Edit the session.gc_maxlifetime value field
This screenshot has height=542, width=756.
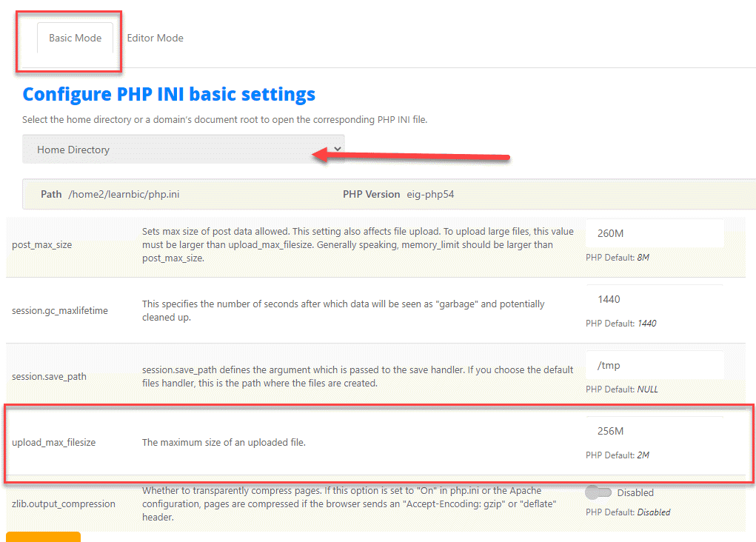[655, 299]
